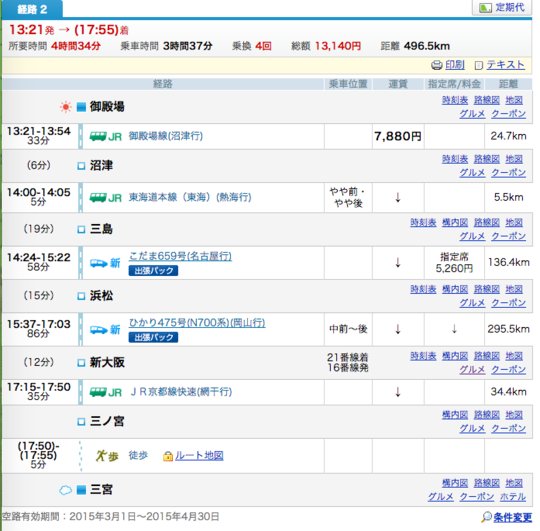Open 路線図 link for 三ノ宮
This screenshot has height=531, width=540.
487,415
